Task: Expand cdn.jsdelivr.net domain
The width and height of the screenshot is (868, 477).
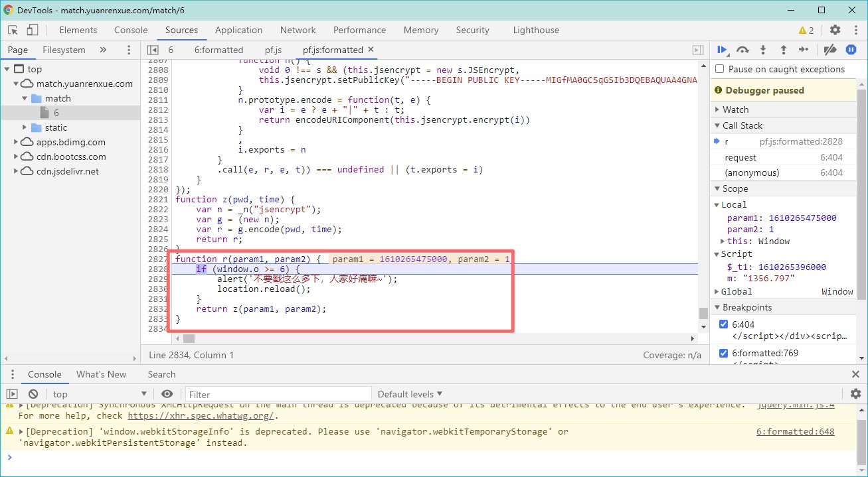Action: (x=16, y=171)
